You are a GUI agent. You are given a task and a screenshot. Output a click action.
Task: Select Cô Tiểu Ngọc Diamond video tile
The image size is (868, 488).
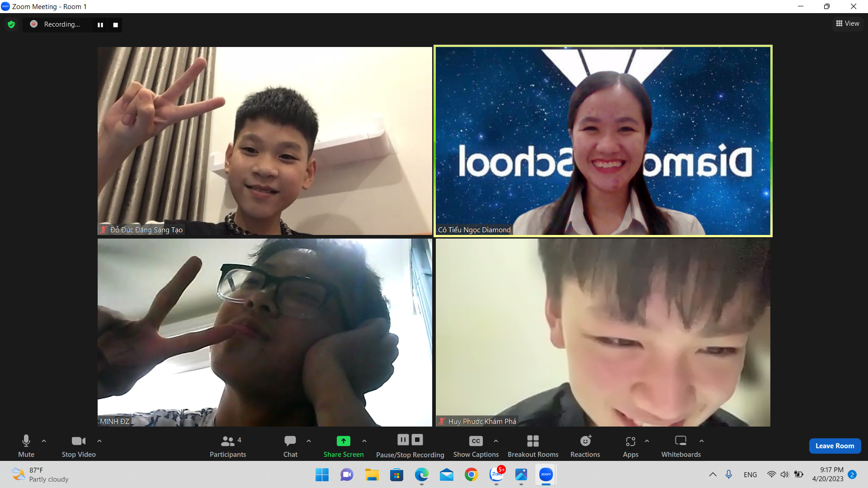point(603,141)
